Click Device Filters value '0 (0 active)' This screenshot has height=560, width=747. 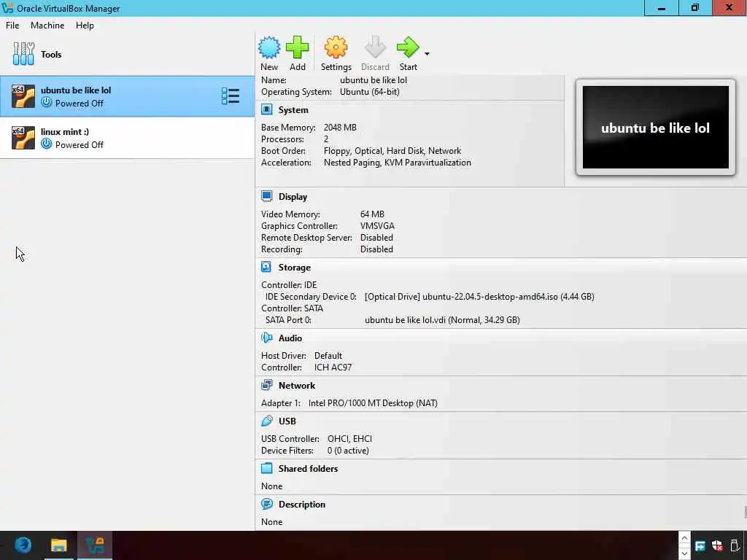pos(348,451)
